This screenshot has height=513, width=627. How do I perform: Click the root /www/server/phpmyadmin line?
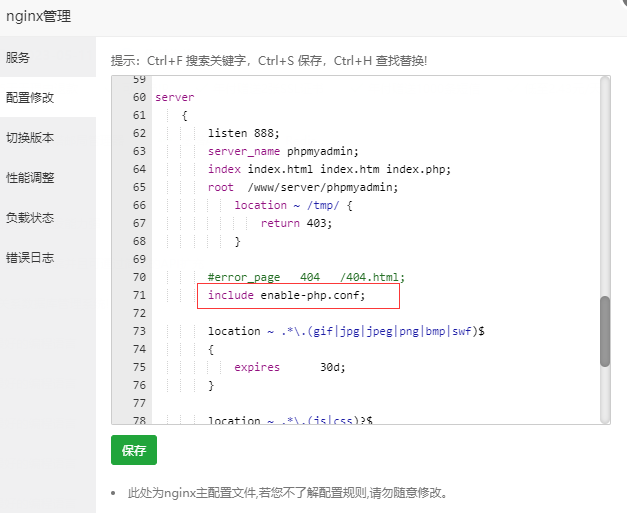click(x=302, y=187)
